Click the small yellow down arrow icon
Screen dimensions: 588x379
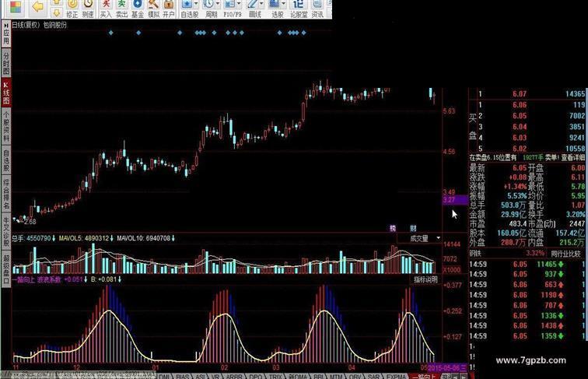pyautogui.click(x=56, y=13)
